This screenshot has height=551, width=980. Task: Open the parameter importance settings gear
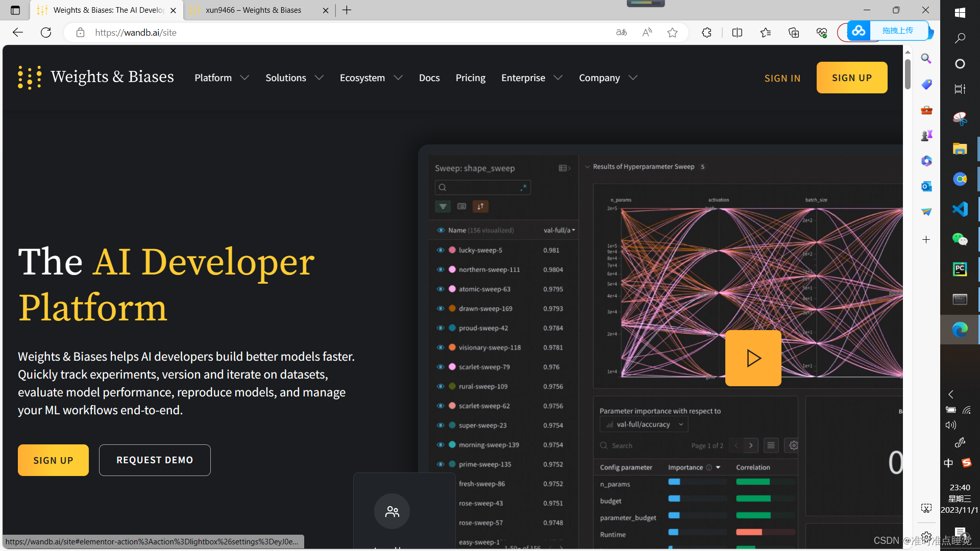(x=793, y=445)
